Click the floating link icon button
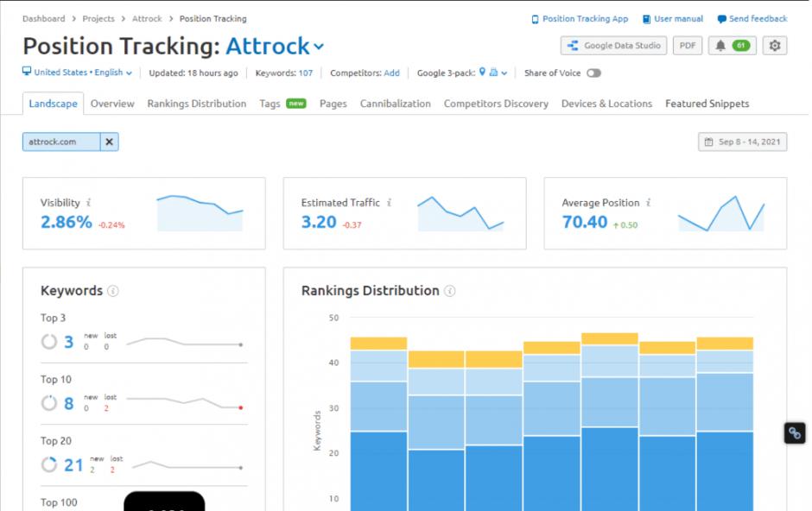This screenshot has width=812, height=511. point(794,433)
